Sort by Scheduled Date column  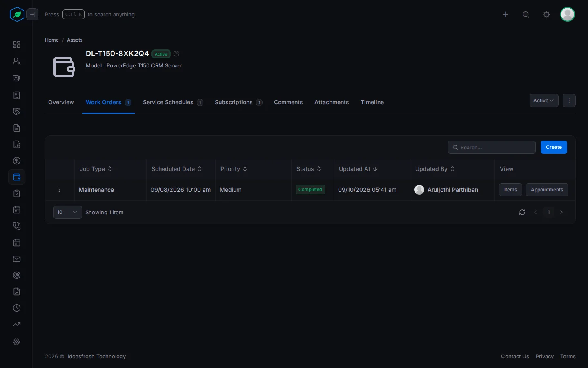[176, 169]
